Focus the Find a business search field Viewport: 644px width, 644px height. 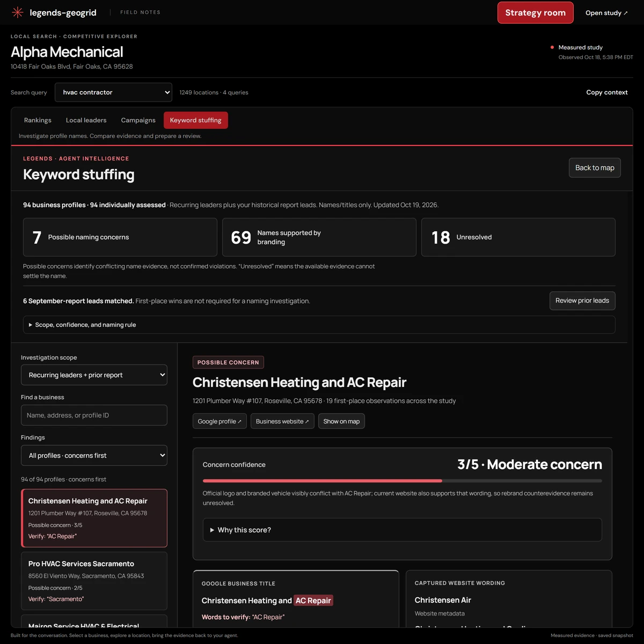[94, 415]
